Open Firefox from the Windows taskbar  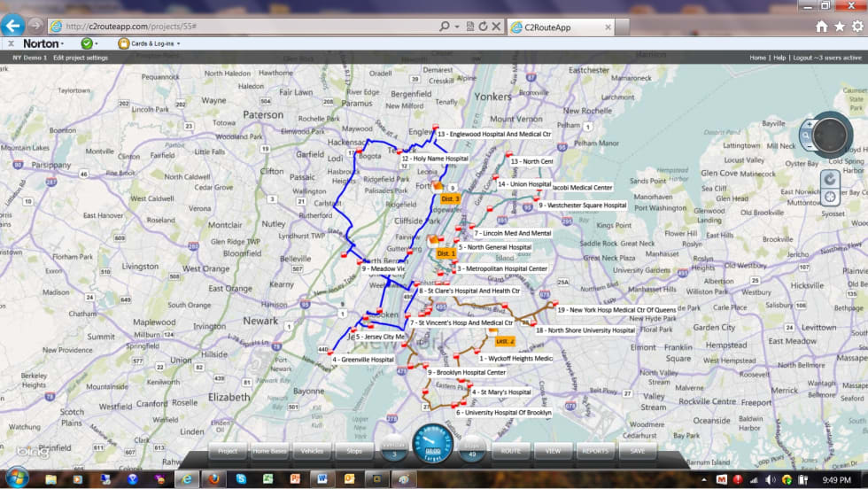[213, 479]
